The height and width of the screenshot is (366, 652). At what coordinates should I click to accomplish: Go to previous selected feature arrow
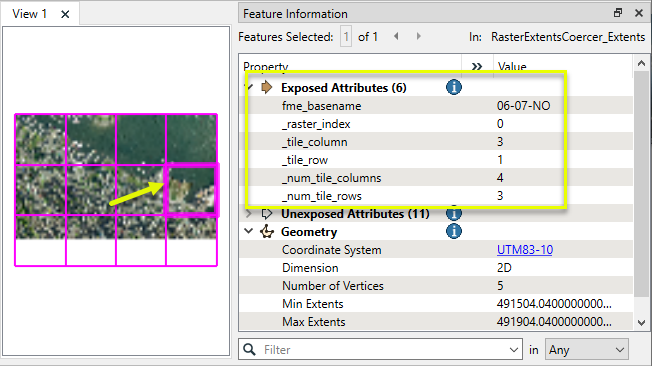[x=396, y=37]
